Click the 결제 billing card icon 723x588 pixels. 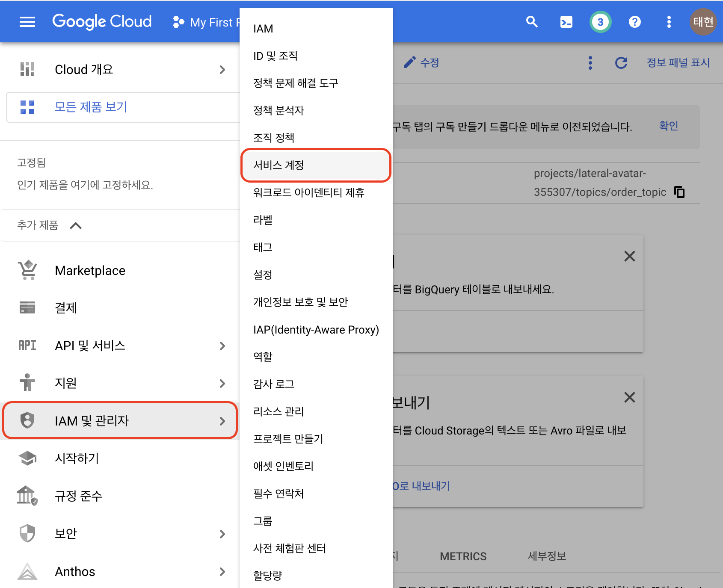[x=27, y=307]
